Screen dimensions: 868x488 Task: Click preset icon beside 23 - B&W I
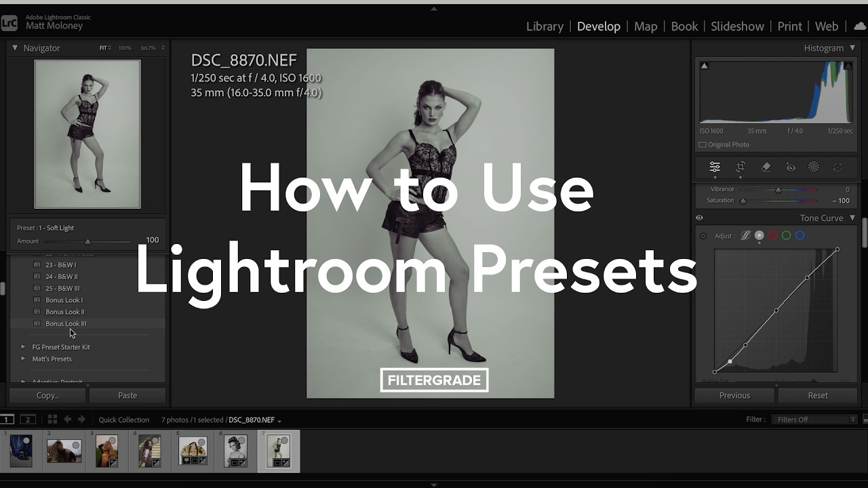click(37, 265)
